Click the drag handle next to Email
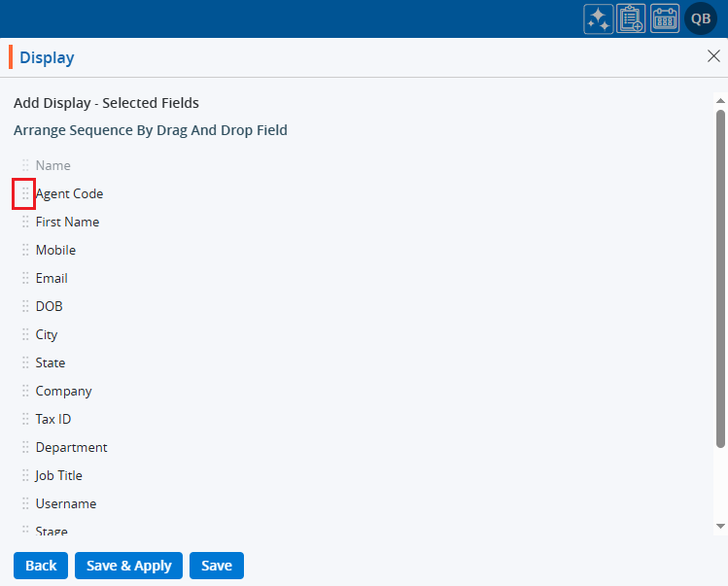Viewport: 728px width, 586px height. click(25, 279)
